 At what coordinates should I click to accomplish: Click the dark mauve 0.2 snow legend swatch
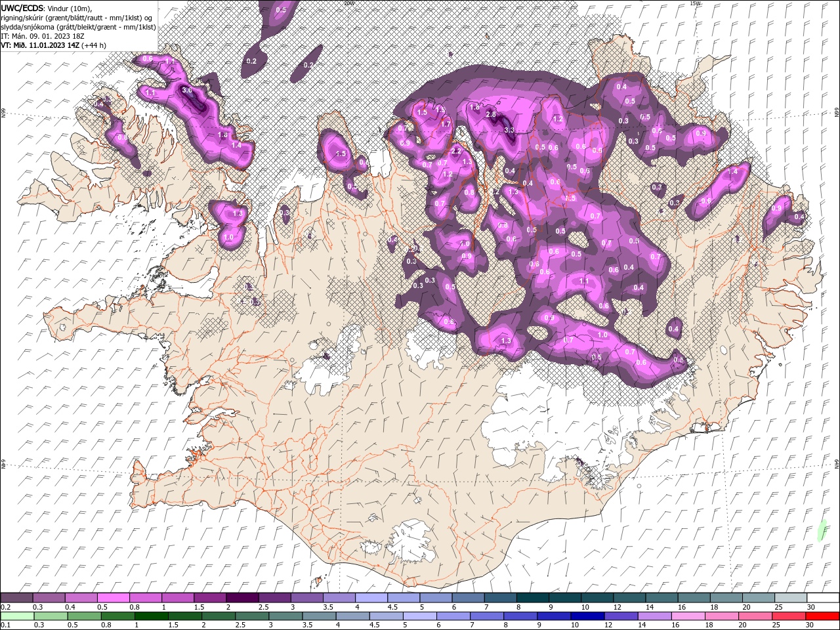[x=16, y=597]
